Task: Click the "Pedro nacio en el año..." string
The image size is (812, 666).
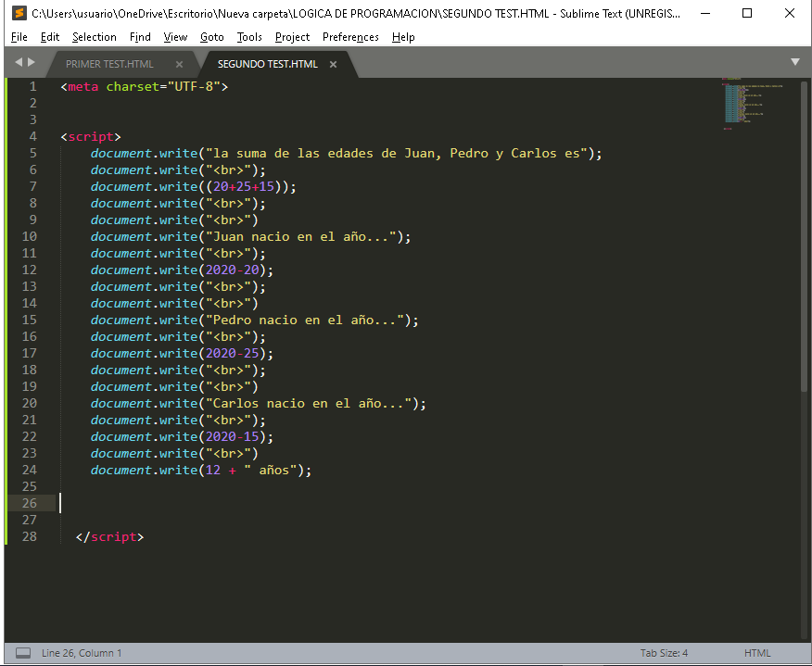Action: point(305,320)
